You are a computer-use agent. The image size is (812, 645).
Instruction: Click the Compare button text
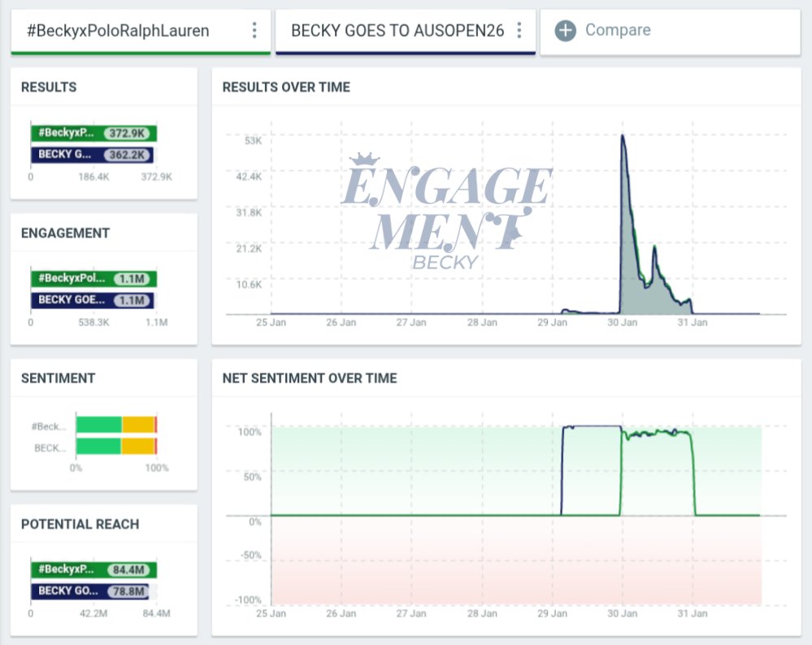coord(618,30)
